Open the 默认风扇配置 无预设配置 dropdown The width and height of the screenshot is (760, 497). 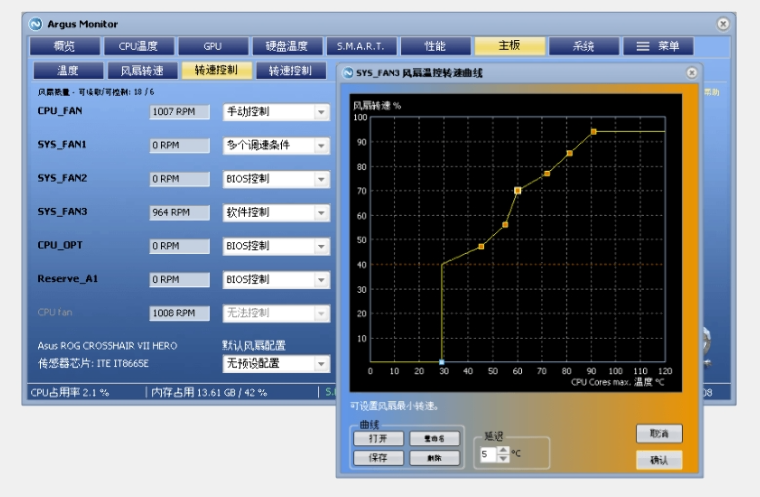coord(276,364)
